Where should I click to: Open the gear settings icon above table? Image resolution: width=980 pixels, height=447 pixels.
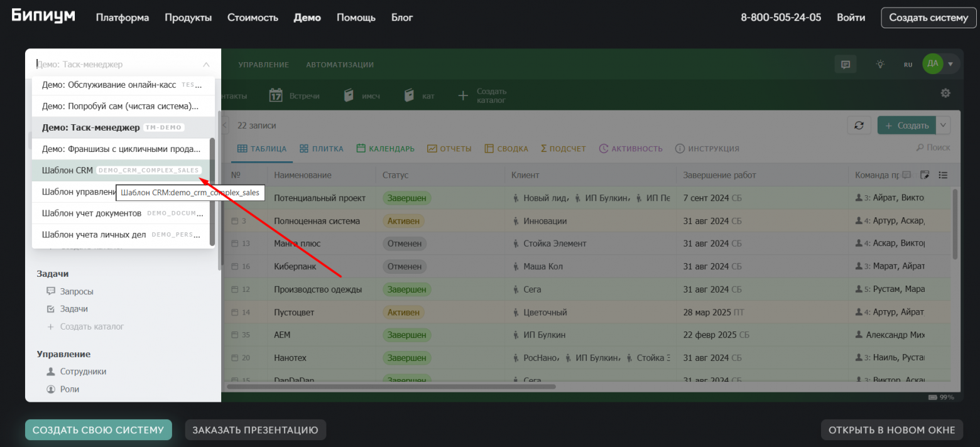[945, 94]
